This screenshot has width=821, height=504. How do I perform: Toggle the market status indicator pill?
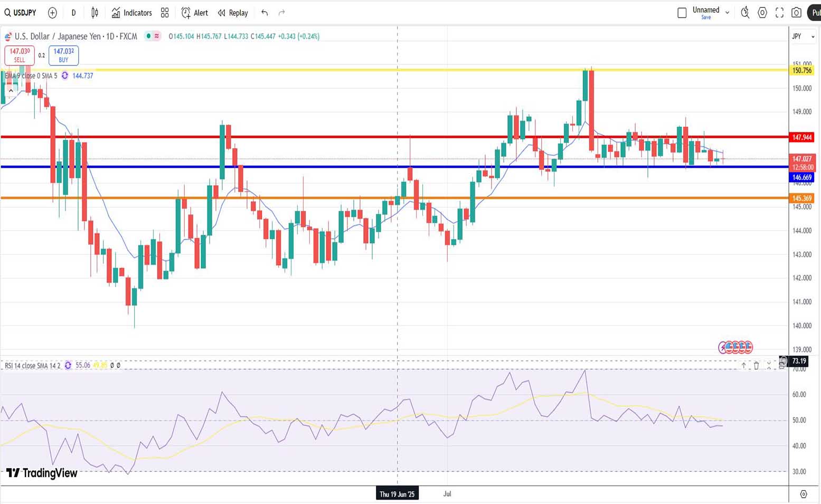click(153, 36)
